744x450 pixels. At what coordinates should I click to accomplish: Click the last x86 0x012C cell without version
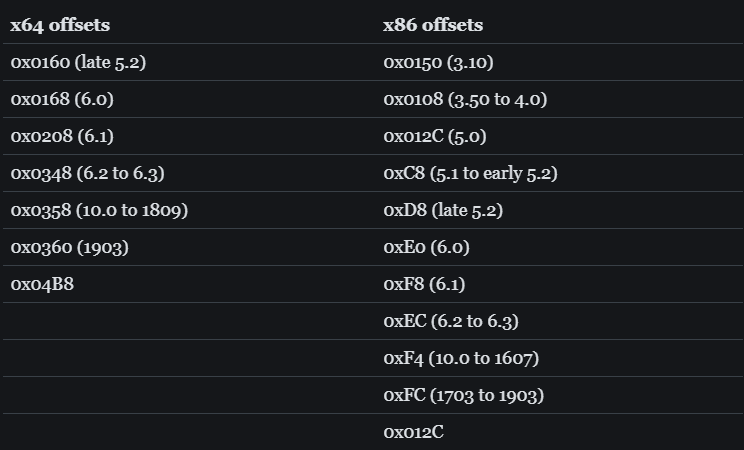(413, 432)
